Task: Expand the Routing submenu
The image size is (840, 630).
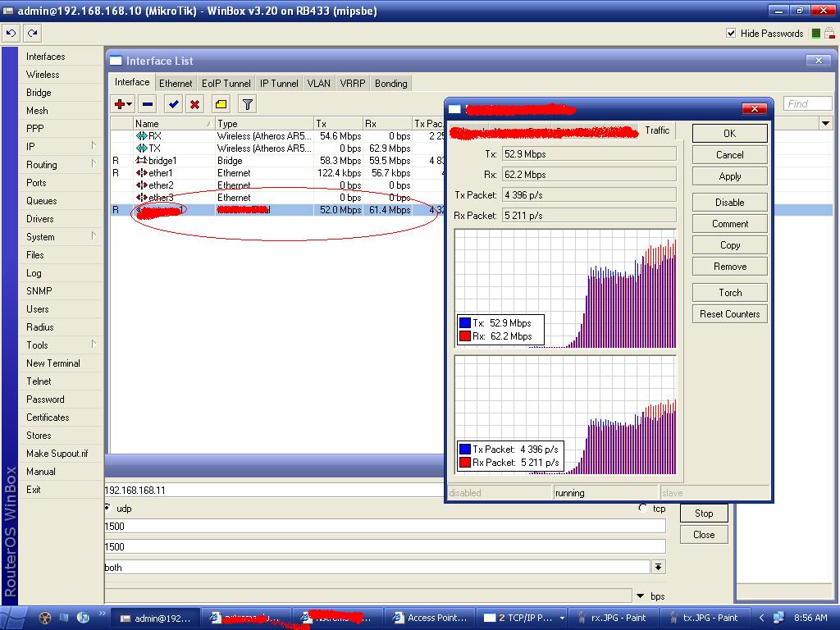Action: point(94,164)
